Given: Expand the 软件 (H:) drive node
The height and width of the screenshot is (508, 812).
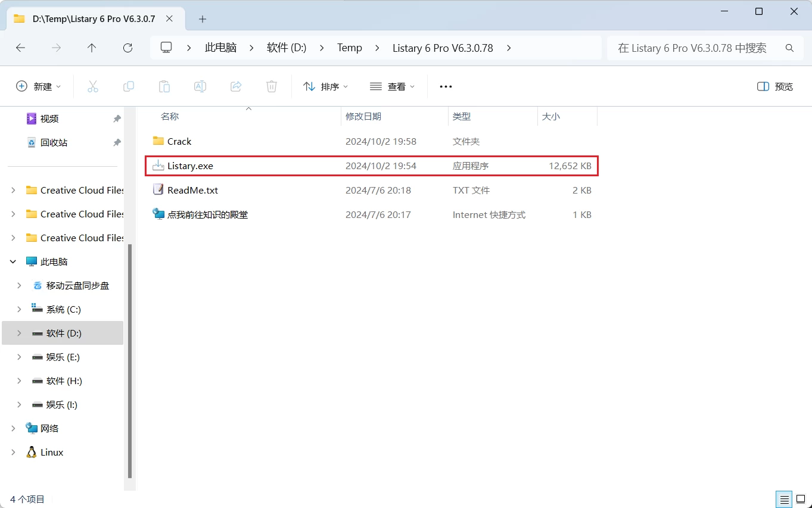Looking at the screenshot, I should pyautogui.click(x=19, y=381).
